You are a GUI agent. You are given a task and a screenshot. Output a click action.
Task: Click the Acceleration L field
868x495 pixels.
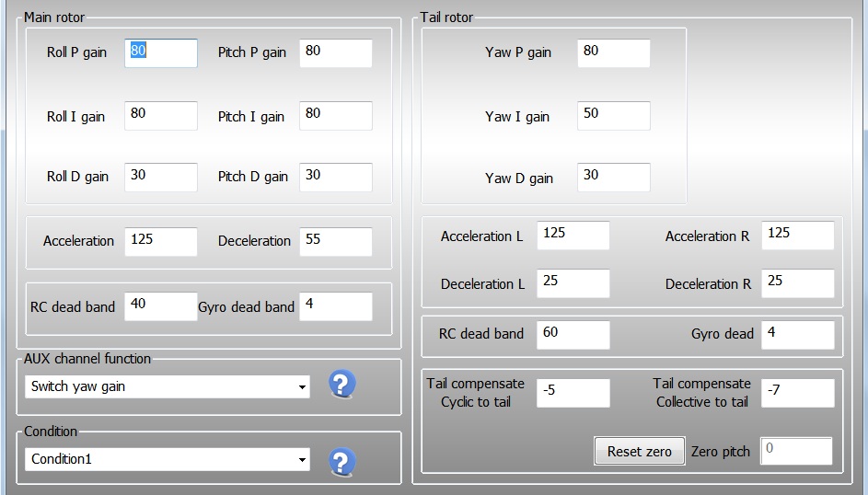click(573, 235)
